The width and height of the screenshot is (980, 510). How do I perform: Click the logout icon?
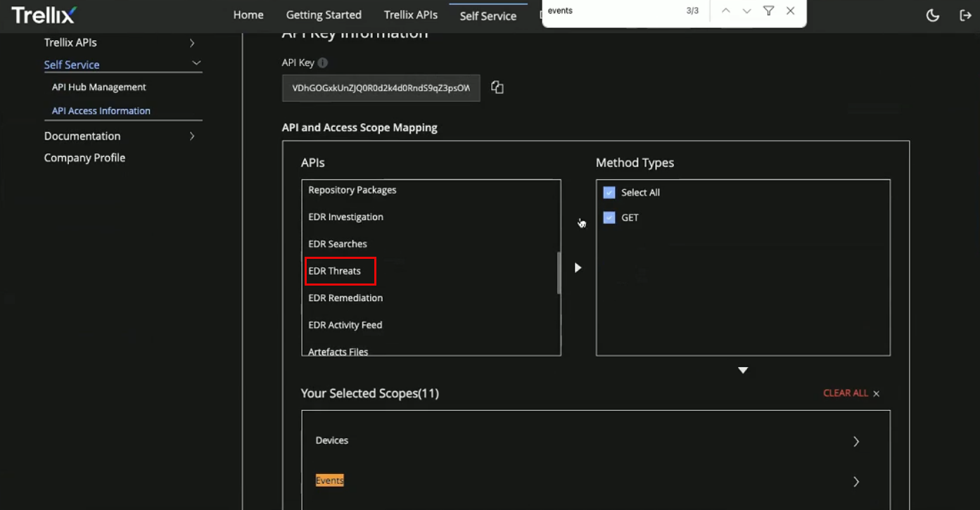click(x=965, y=15)
